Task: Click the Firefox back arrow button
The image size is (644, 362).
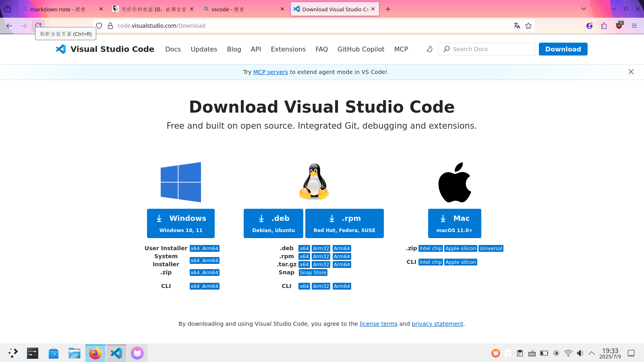Action: coord(9,26)
